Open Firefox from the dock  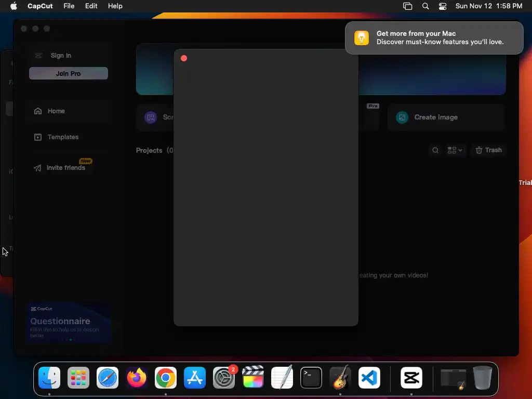(x=137, y=378)
